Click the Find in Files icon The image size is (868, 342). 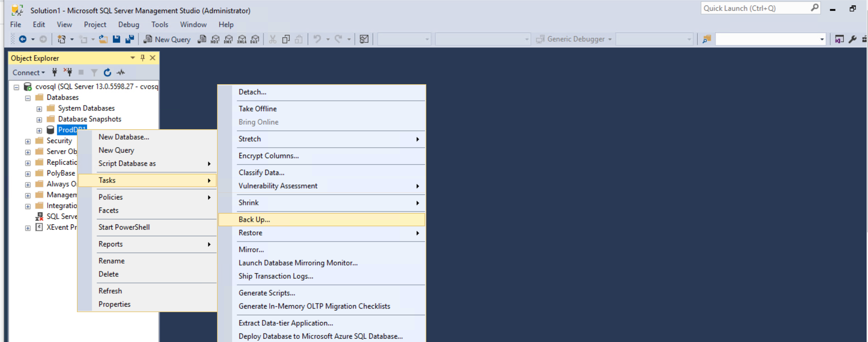click(707, 39)
